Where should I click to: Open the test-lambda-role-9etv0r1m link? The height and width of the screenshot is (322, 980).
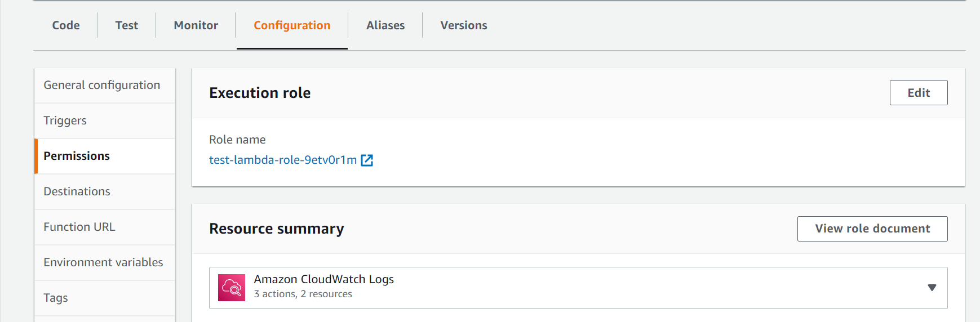(283, 160)
